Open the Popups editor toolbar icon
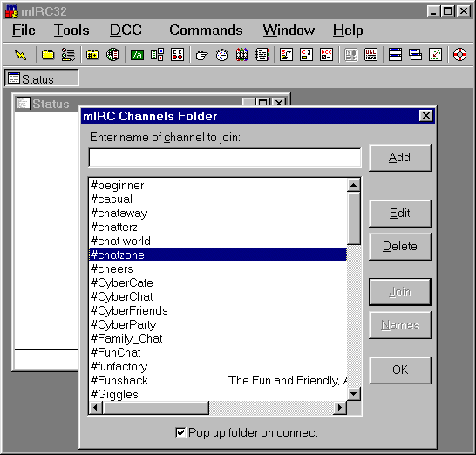The height and width of the screenshot is (455, 476). click(x=157, y=55)
